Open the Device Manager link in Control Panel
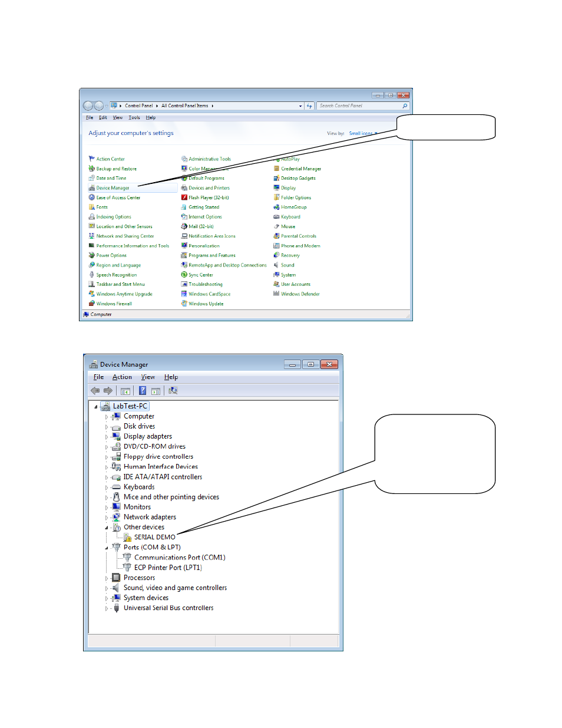 point(113,188)
